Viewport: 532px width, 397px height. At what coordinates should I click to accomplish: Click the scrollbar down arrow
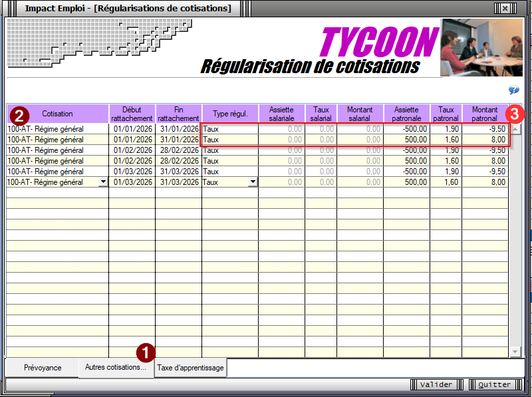tap(515, 352)
